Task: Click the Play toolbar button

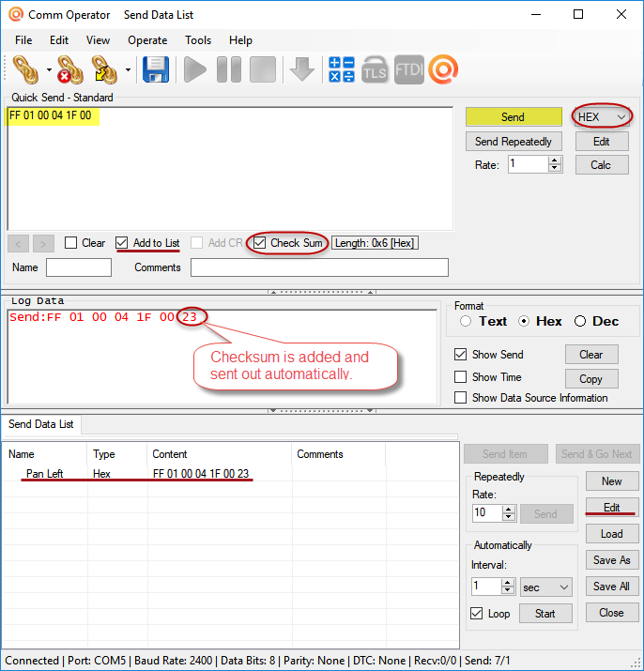Action: (x=195, y=69)
